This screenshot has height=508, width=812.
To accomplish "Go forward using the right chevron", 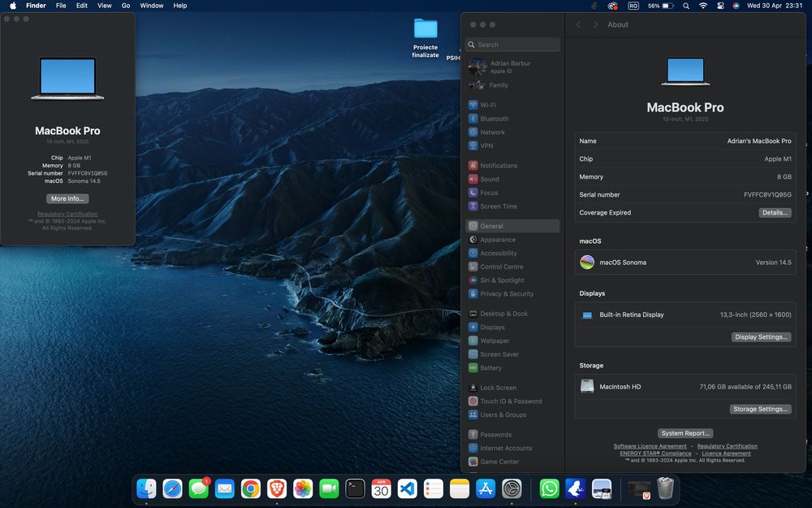I will [x=595, y=24].
